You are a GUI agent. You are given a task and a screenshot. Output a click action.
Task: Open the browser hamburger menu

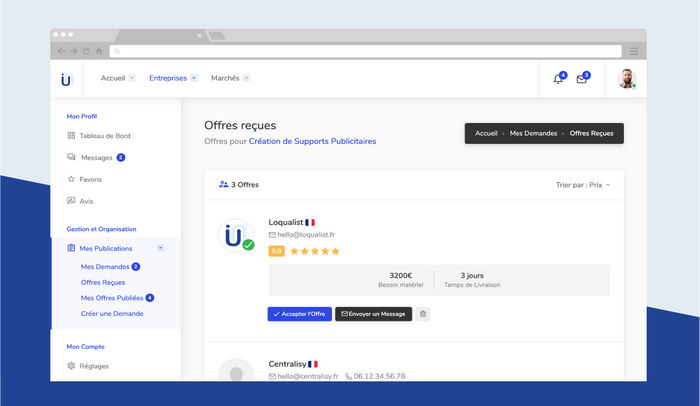point(633,51)
